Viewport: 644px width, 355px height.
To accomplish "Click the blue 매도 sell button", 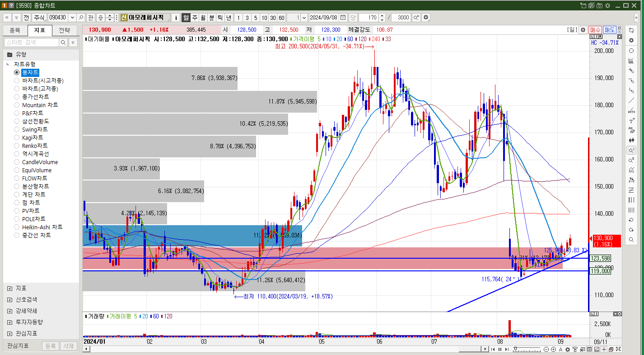I will 610,29.
